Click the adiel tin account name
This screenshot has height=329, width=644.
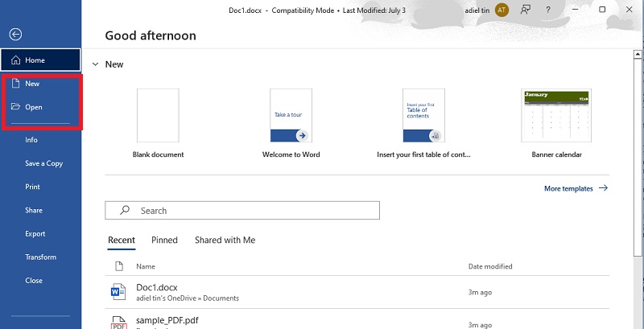(477, 10)
